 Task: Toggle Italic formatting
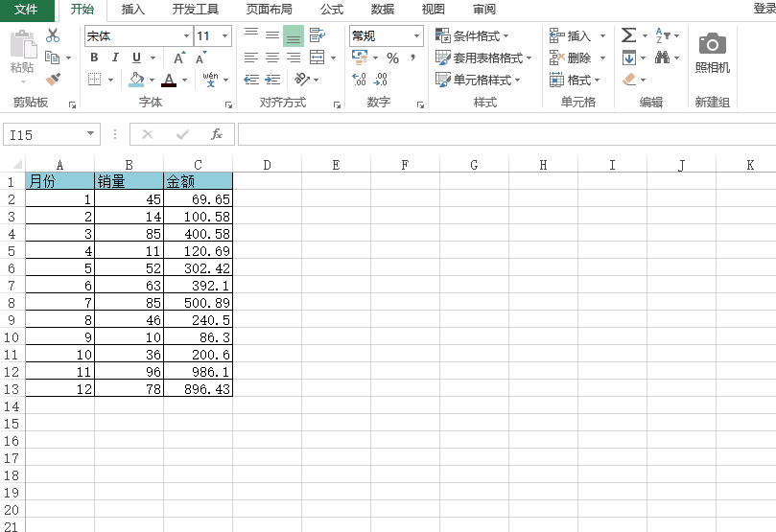115,58
